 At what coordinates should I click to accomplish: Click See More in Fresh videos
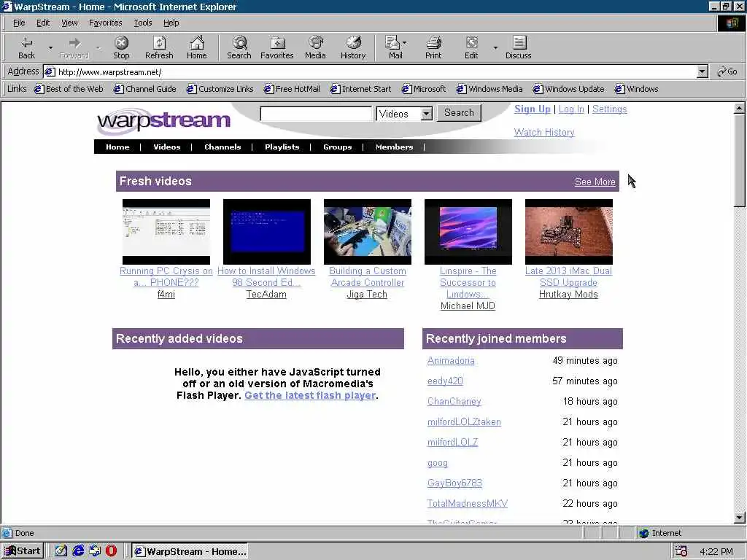[x=595, y=182]
